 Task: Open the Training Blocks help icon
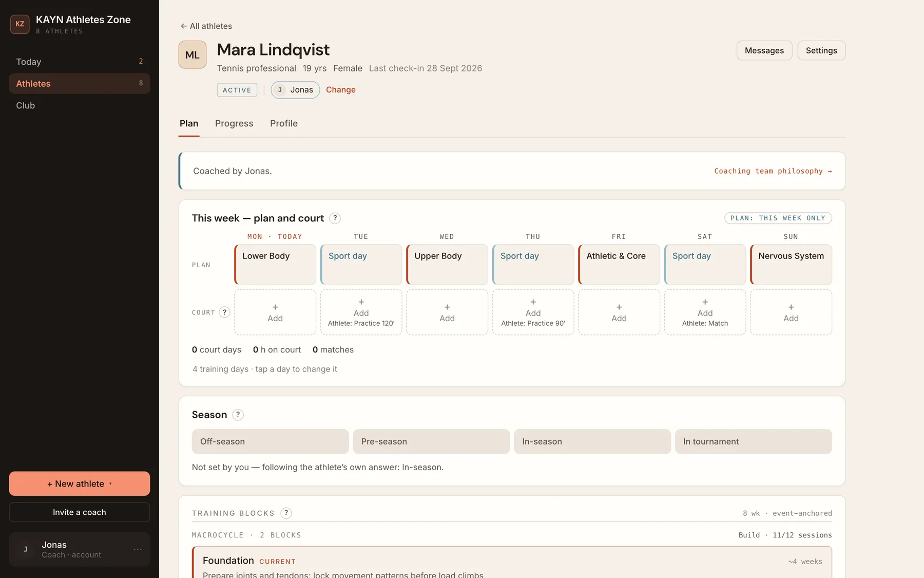click(x=286, y=513)
